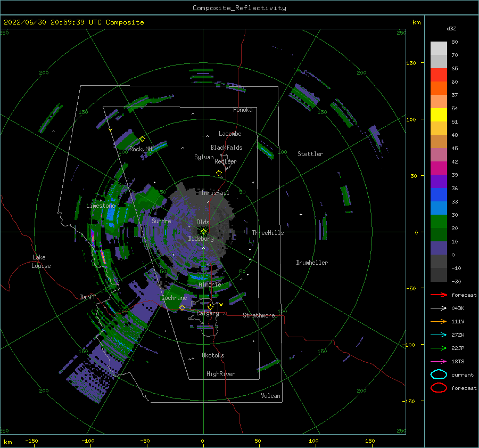The width and height of the screenshot is (479, 448).
Task: Click the Drumheller label
Action: (x=312, y=263)
